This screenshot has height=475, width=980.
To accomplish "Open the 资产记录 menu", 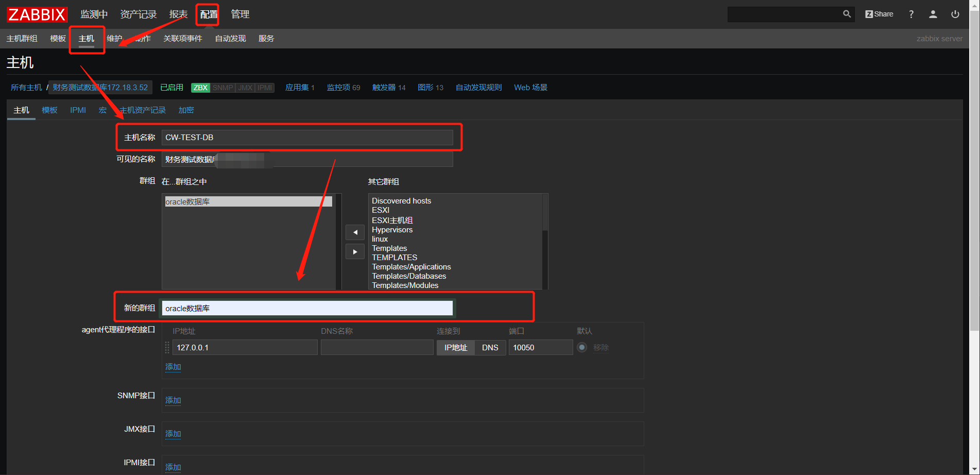I will 138,14.
